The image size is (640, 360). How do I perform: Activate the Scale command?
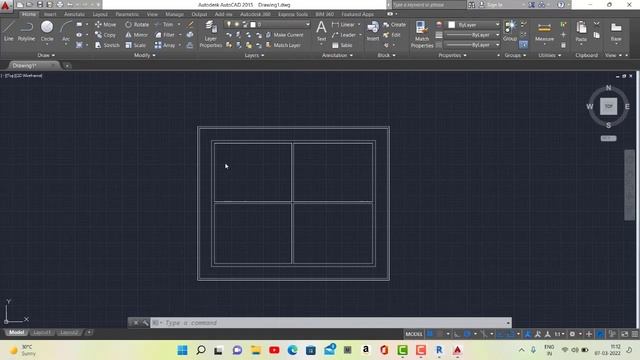136,45
